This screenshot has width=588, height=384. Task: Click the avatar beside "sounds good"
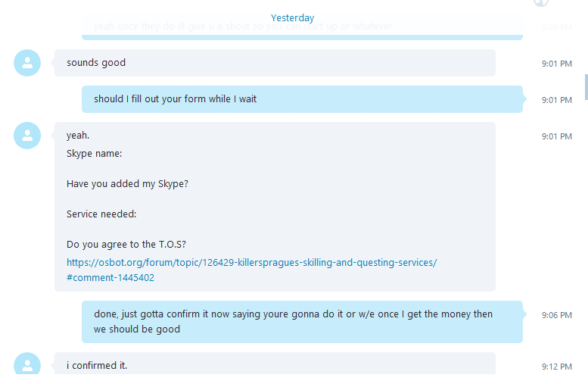click(27, 63)
